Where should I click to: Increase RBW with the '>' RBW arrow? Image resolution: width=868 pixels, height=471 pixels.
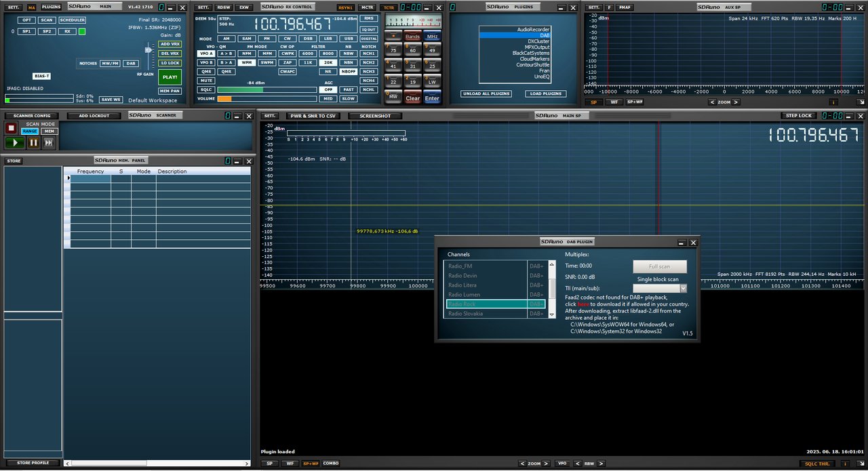[x=601, y=464]
